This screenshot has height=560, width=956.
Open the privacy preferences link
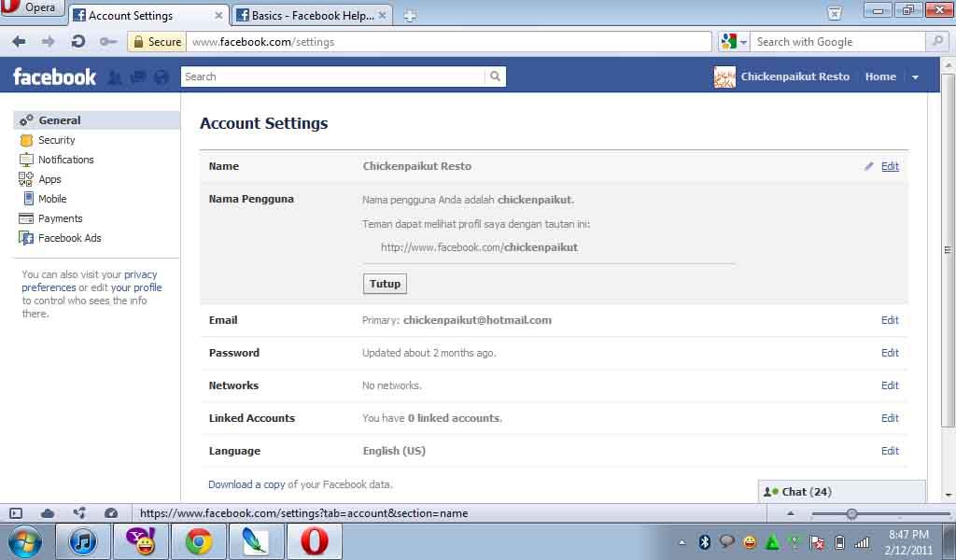point(90,281)
